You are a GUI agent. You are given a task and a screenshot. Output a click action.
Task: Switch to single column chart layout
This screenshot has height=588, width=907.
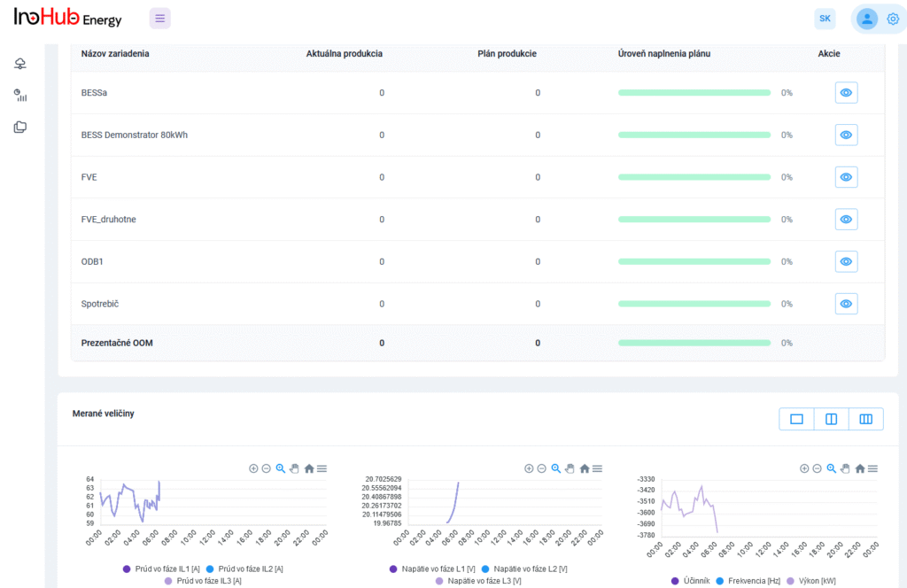click(x=796, y=419)
